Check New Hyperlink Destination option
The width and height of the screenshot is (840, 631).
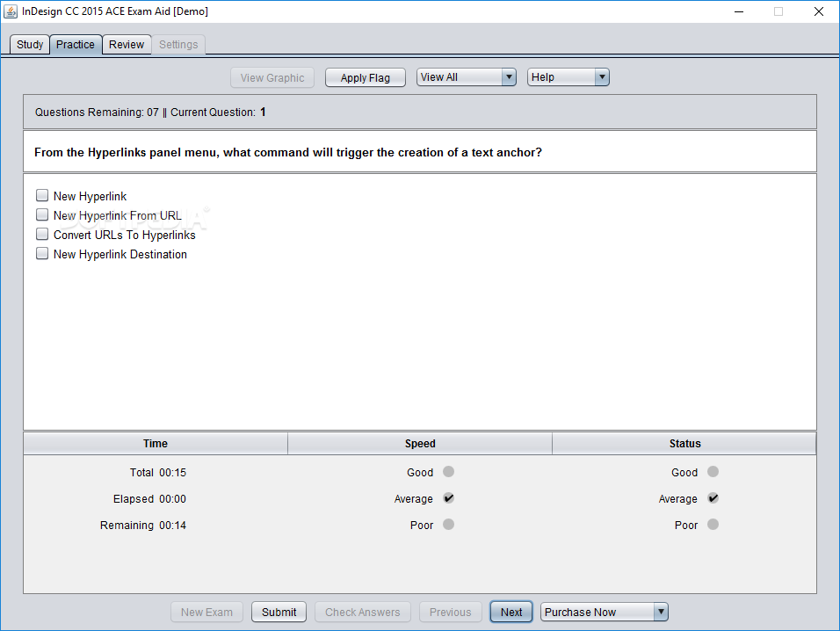click(x=42, y=253)
